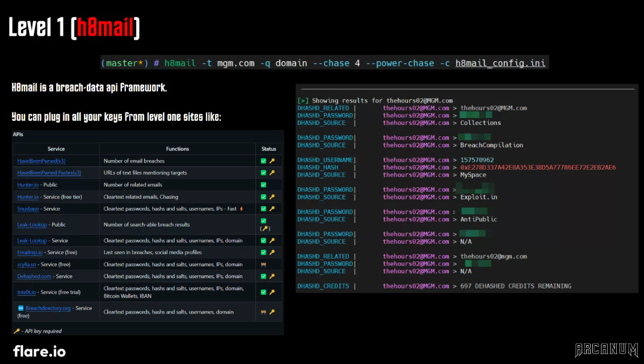Open the HaveIBeenPwned Pastes(v3) link
Viewport: 644px width, 364px height.
[x=49, y=173]
